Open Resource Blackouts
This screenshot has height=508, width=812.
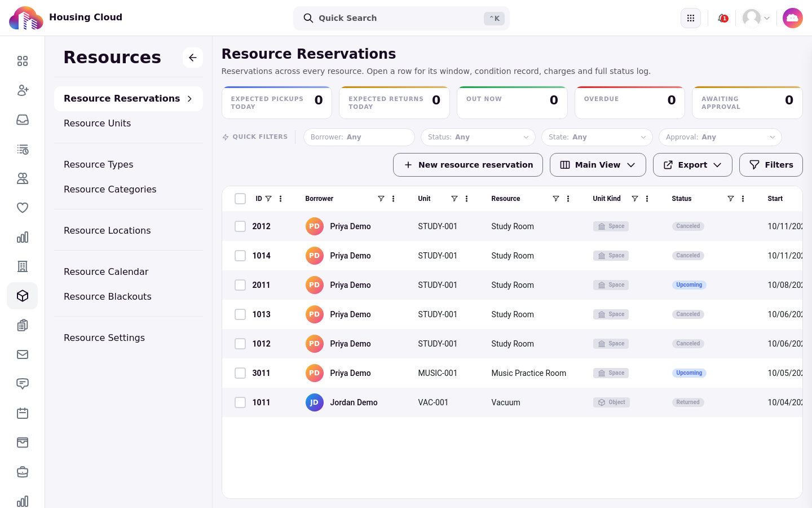(108, 296)
